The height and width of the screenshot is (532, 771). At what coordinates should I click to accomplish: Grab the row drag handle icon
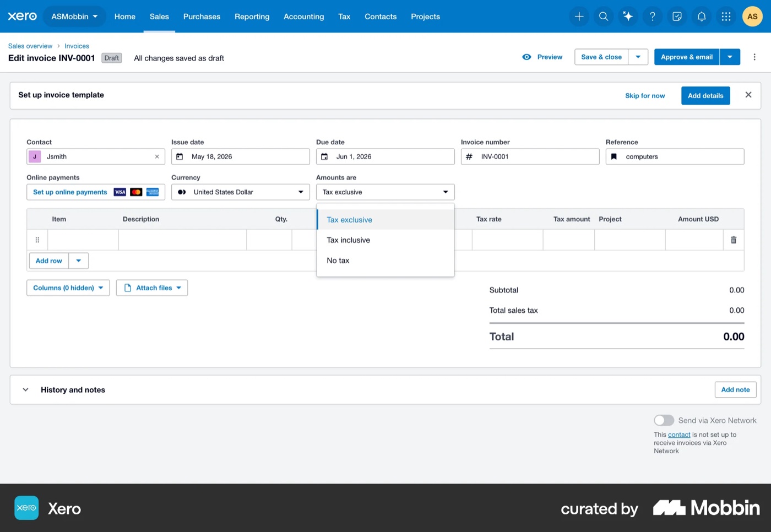pos(37,240)
